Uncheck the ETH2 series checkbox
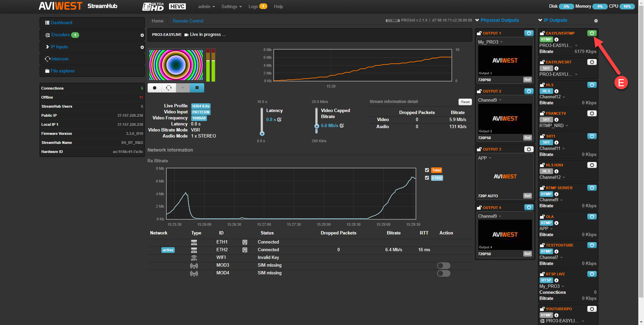This screenshot has height=325, width=644. [x=427, y=178]
